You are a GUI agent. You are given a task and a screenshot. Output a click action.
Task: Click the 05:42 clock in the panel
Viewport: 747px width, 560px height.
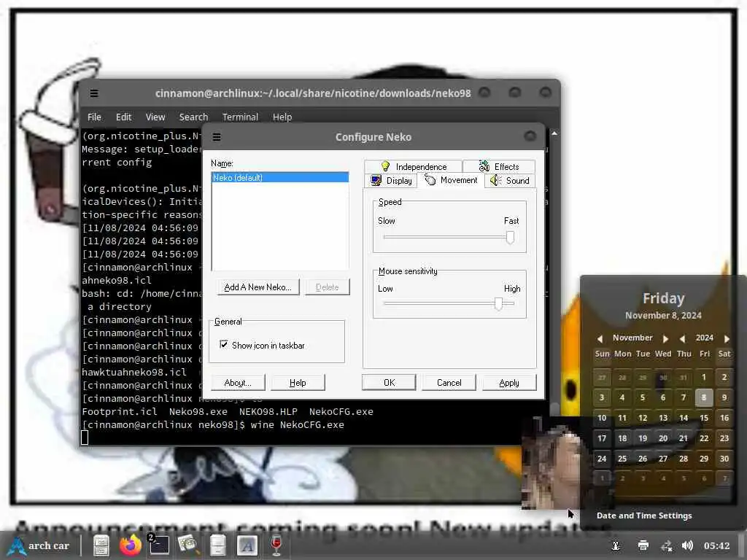(x=716, y=545)
